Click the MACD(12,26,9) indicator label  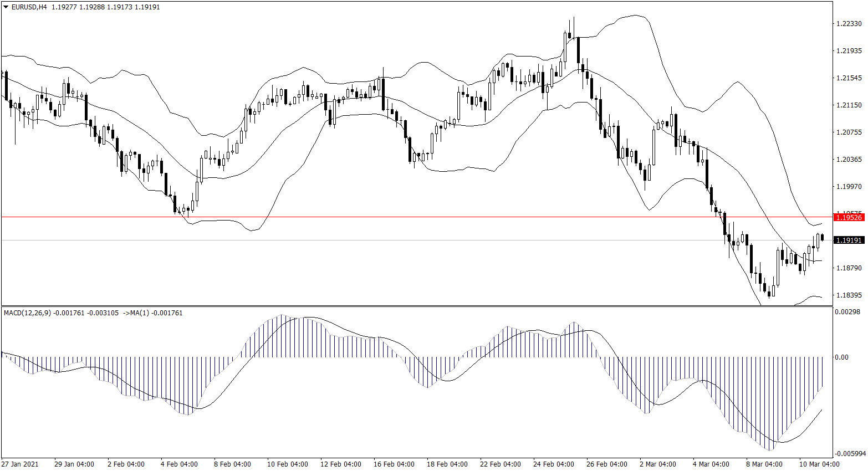[x=27, y=313]
